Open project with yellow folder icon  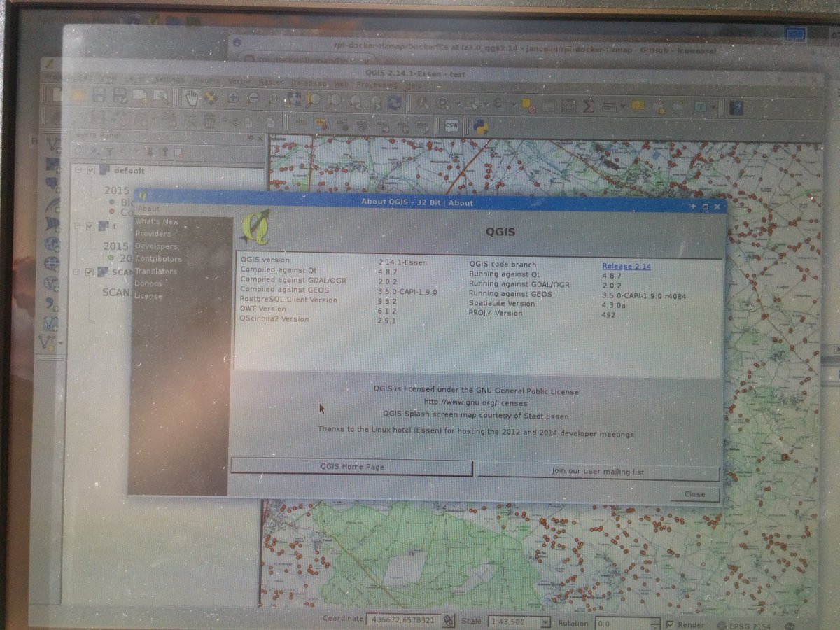(78, 94)
